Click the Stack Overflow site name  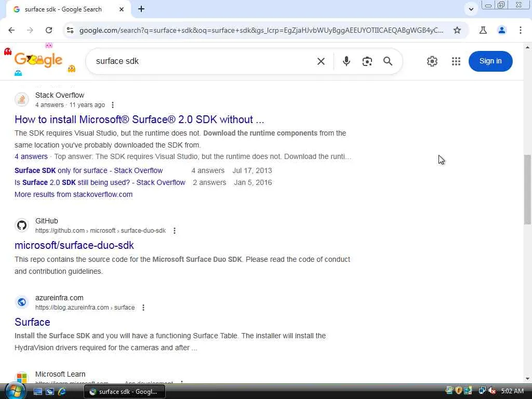click(60, 95)
